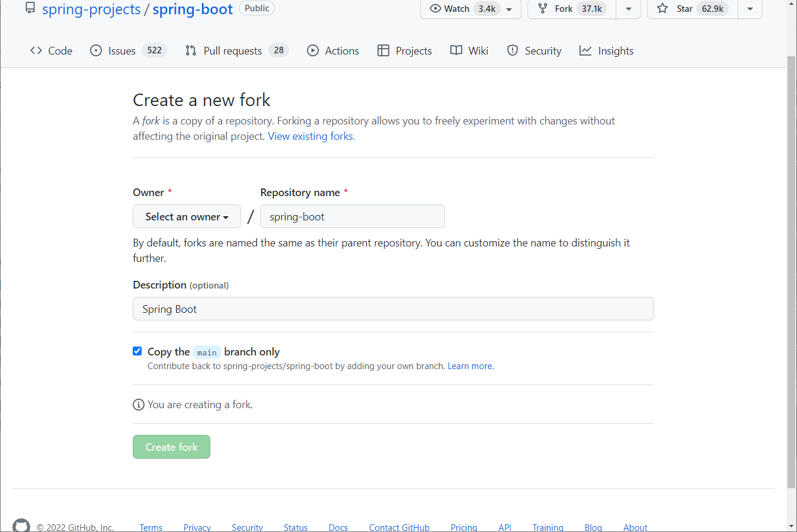Open the Blog footer link
The image size is (797, 532).
(x=593, y=527)
